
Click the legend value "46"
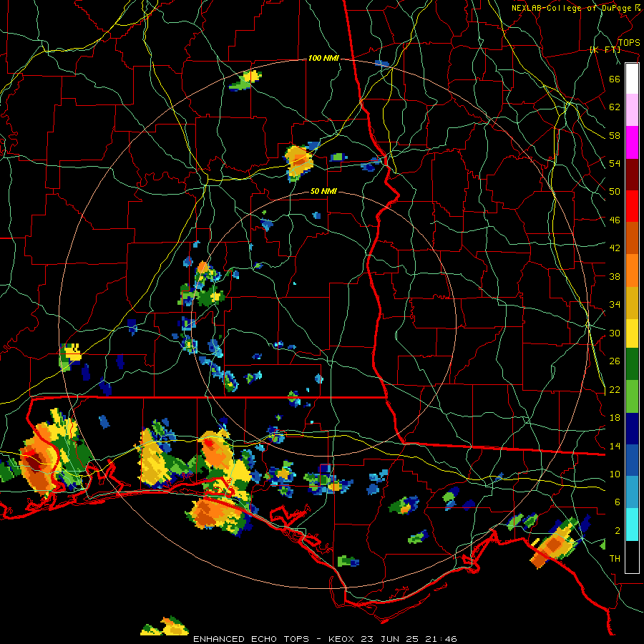[615, 220]
